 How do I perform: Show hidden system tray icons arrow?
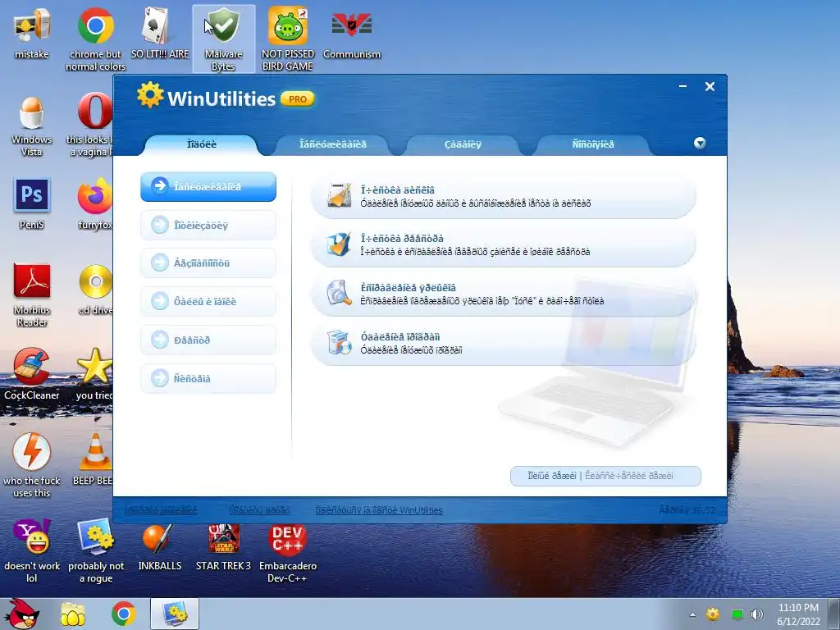pyautogui.click(x=692, y=614)
